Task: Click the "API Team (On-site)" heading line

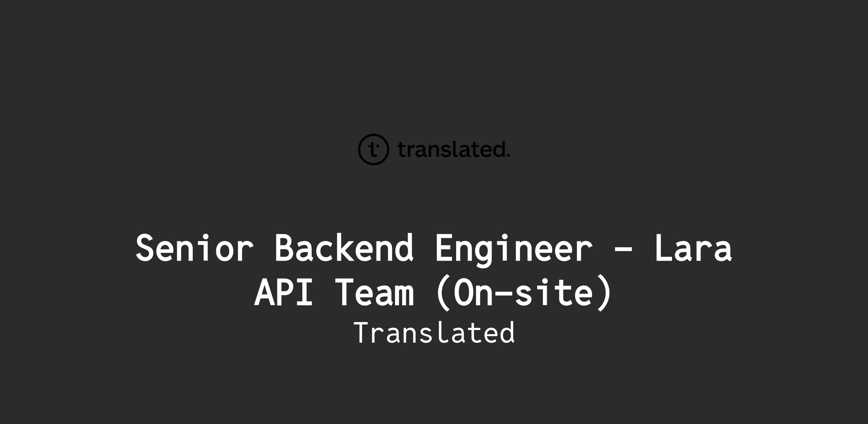Action: pyautogui.click(x=433, y=292)
